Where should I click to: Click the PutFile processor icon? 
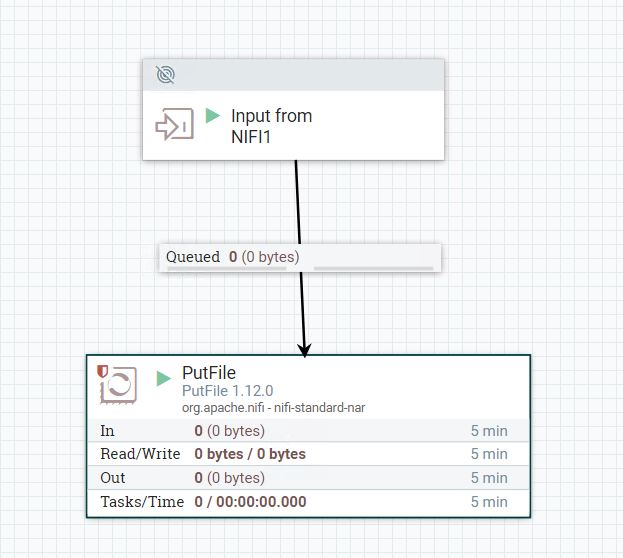point(118,385)
